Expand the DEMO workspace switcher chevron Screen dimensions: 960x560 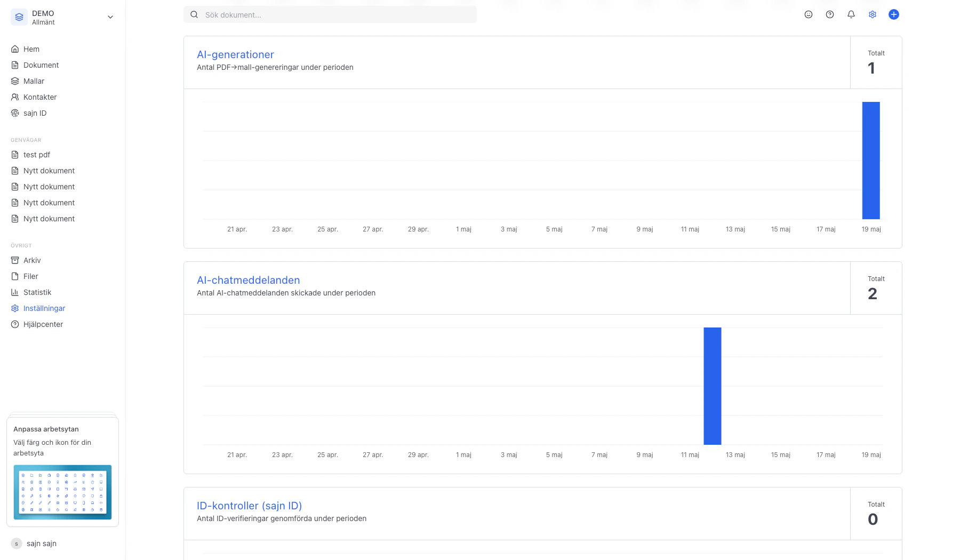click(x=110, y=17)
